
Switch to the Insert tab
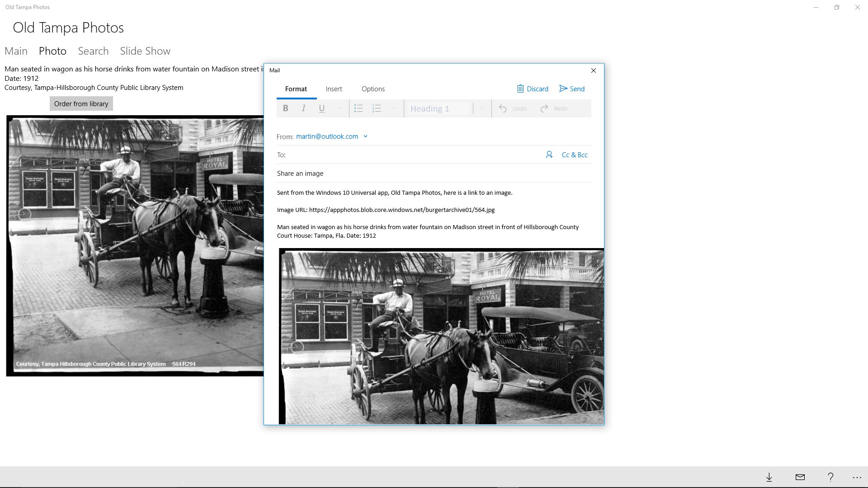(x=334, y=89)
